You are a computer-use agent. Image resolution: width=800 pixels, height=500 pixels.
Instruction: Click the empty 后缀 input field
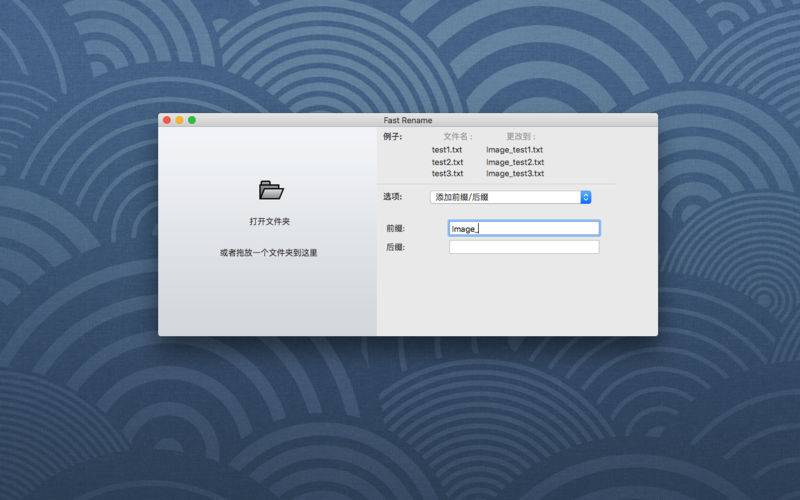click(x=524, y=247)
